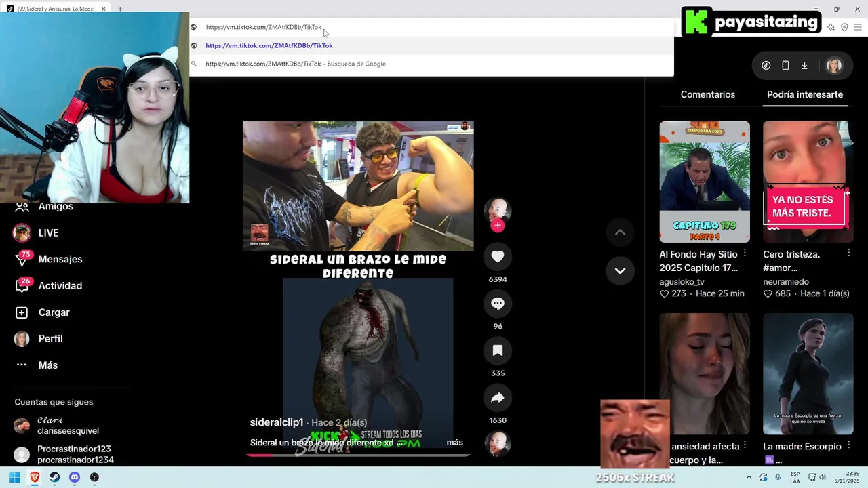The width and height of the screenshot is (868, 488).
Task: Go to previous video with up arrow
Action: [x=620, y=232]
